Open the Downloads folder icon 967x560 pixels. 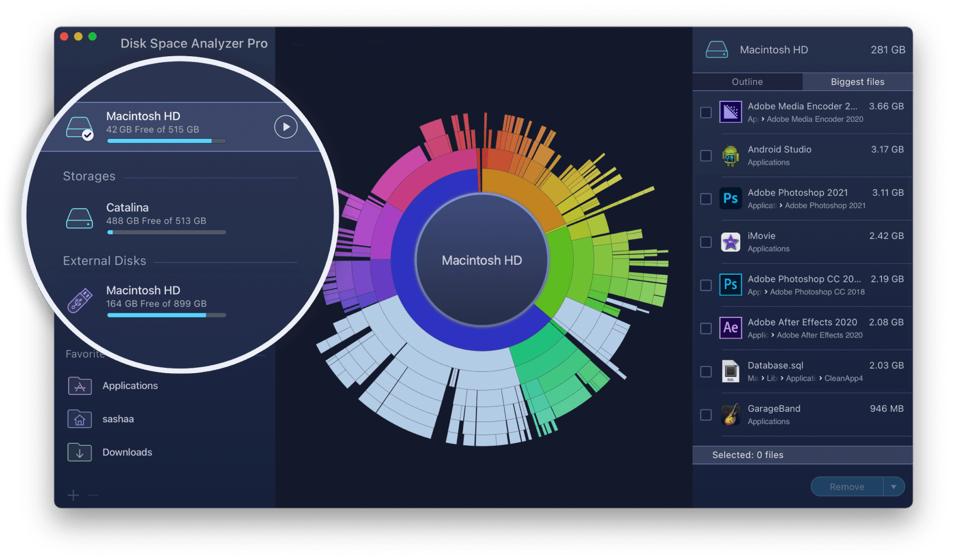pyautogui.click(x=80, y=452)
